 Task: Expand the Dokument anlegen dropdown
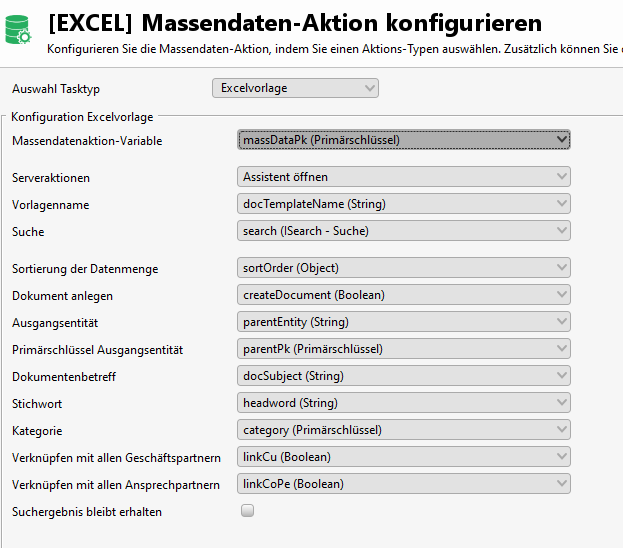[x=404, y=295]
